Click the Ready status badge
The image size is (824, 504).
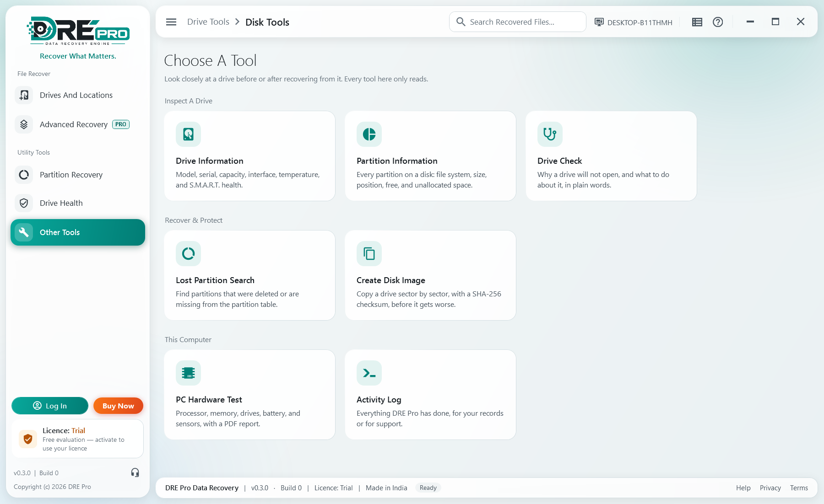(x=428, y=488)
